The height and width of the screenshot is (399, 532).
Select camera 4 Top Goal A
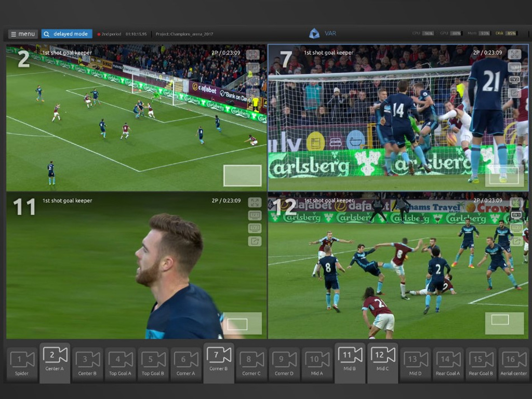120,363
